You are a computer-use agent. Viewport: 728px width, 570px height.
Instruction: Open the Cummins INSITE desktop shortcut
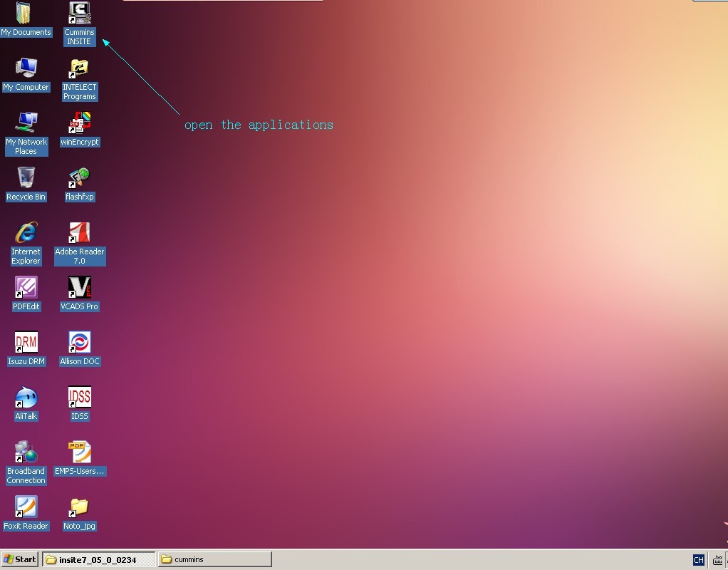tap(79, 14)
